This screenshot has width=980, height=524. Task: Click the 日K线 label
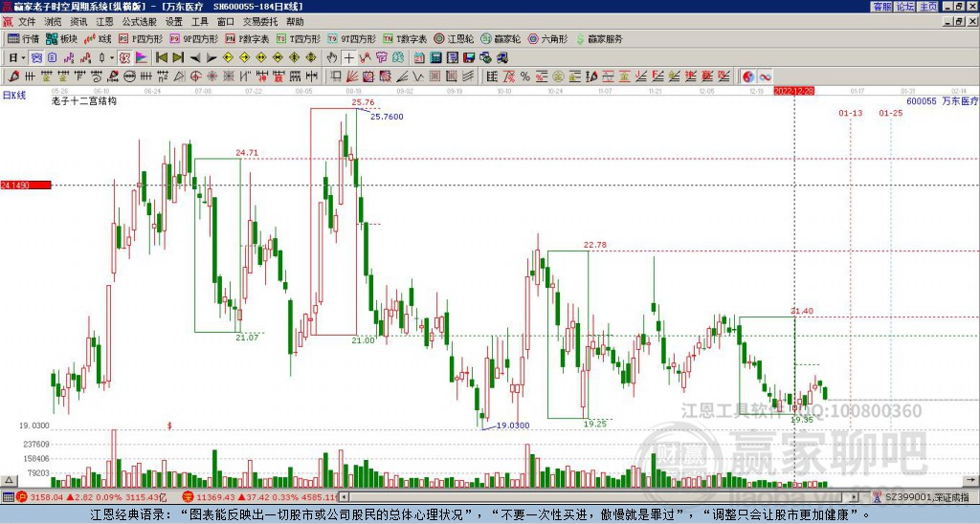click(13, 96)
